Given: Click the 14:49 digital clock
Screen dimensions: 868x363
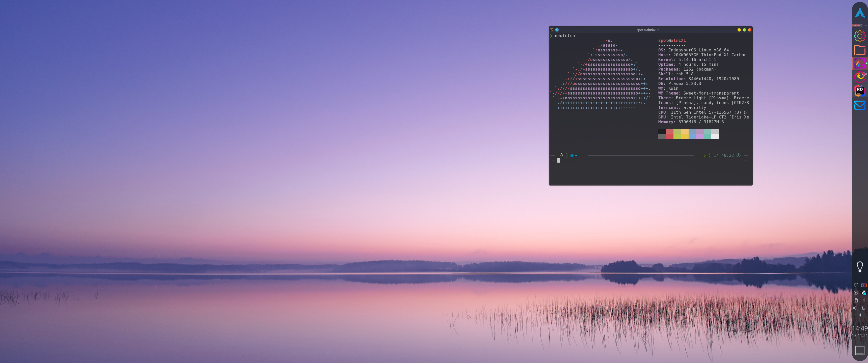Looking at the screenshot, I should (860, 328).
